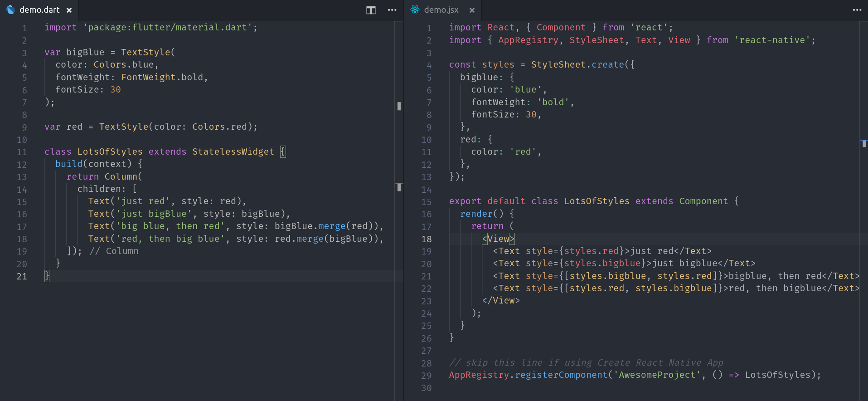Click the first merge method in demo.dart

(331, 226)
